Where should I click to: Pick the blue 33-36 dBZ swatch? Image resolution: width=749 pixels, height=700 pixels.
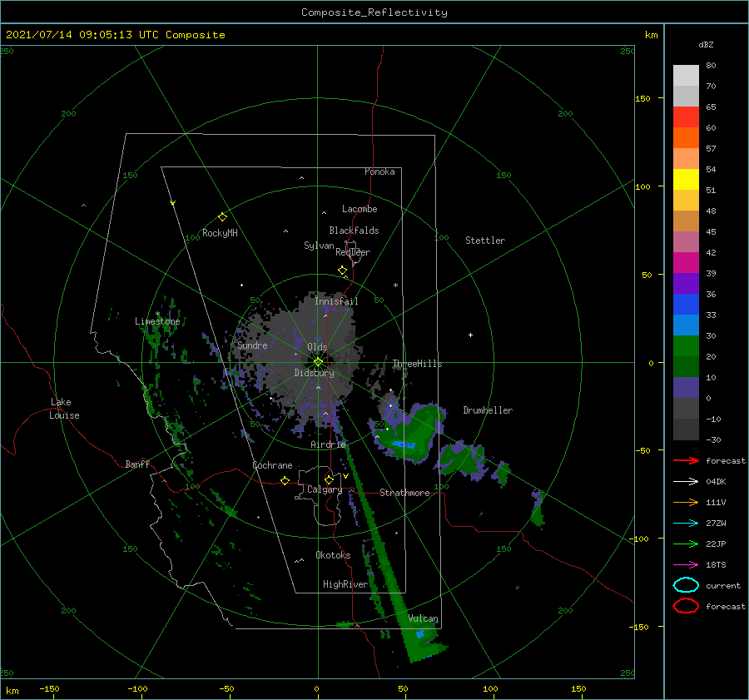pyautogui.click(x=686, y=305)
